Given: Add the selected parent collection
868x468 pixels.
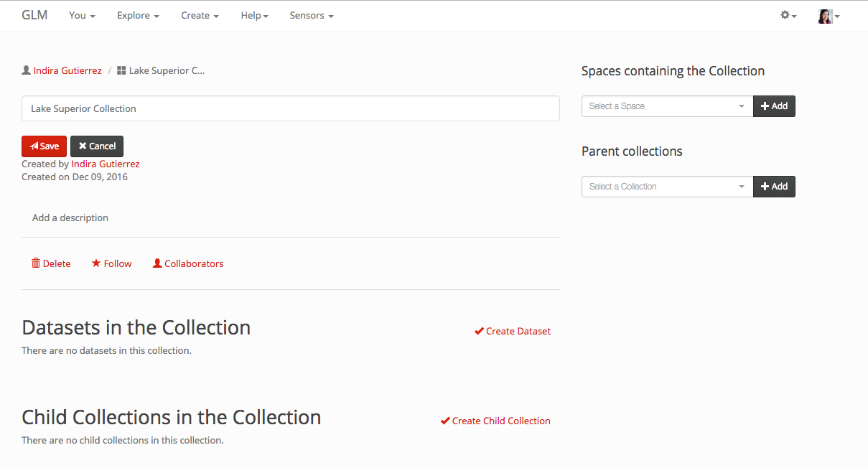Looking at the screenshot, I should (x=774, y=187).
